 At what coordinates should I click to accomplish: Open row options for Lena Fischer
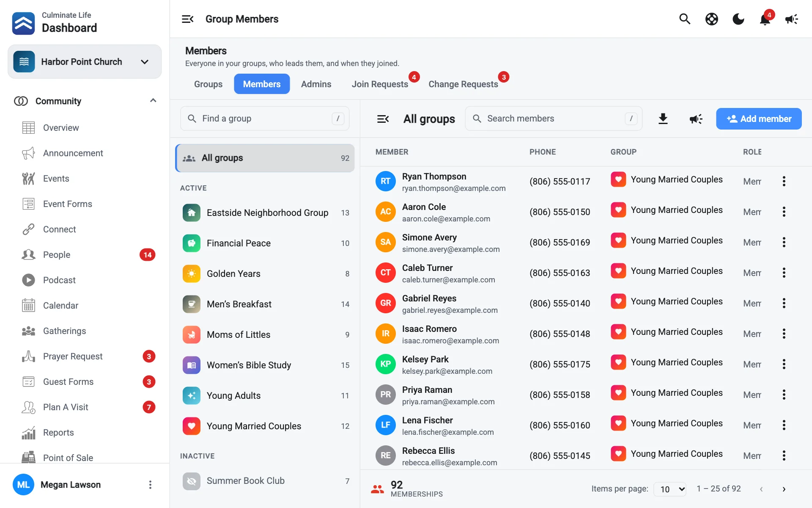point(784,425)
